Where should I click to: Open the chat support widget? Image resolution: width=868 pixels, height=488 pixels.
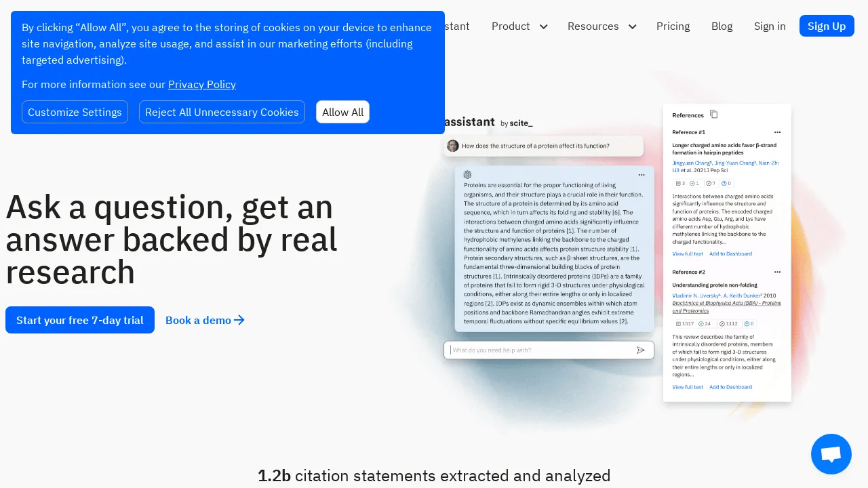pyautogui.click(x=831, y=454)
